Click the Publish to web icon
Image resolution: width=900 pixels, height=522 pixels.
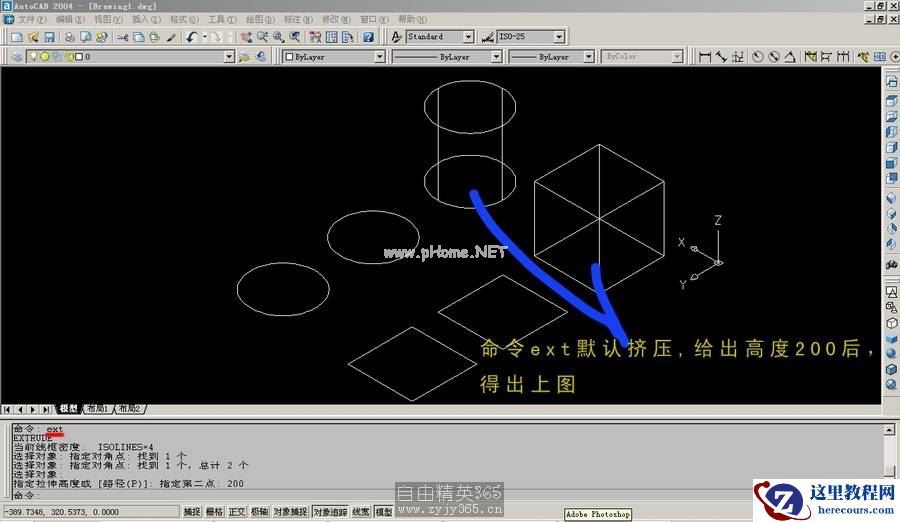(102, 37)
